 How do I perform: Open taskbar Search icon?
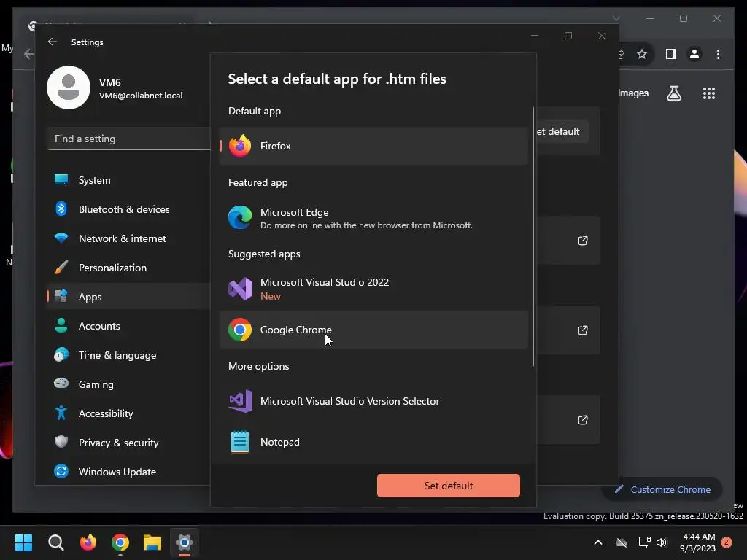pyautogui.click(x=55, y=542)
